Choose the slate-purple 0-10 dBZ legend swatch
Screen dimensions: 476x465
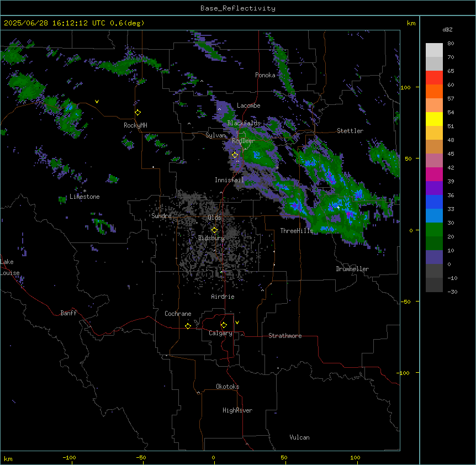point(434,257)
